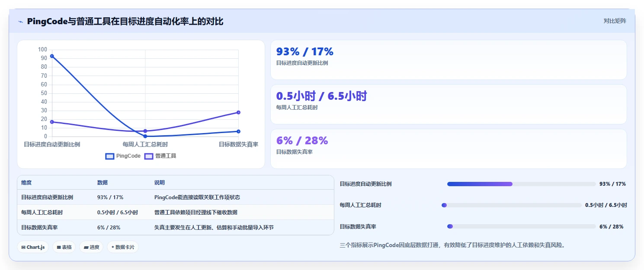Screen dimensions: 644x270
Task: Select the 表格 tag chip
Action: [64, 247]
